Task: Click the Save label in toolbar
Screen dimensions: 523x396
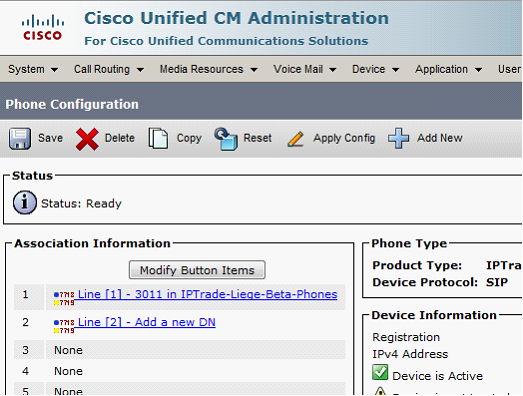Action: tap(50, 138)
